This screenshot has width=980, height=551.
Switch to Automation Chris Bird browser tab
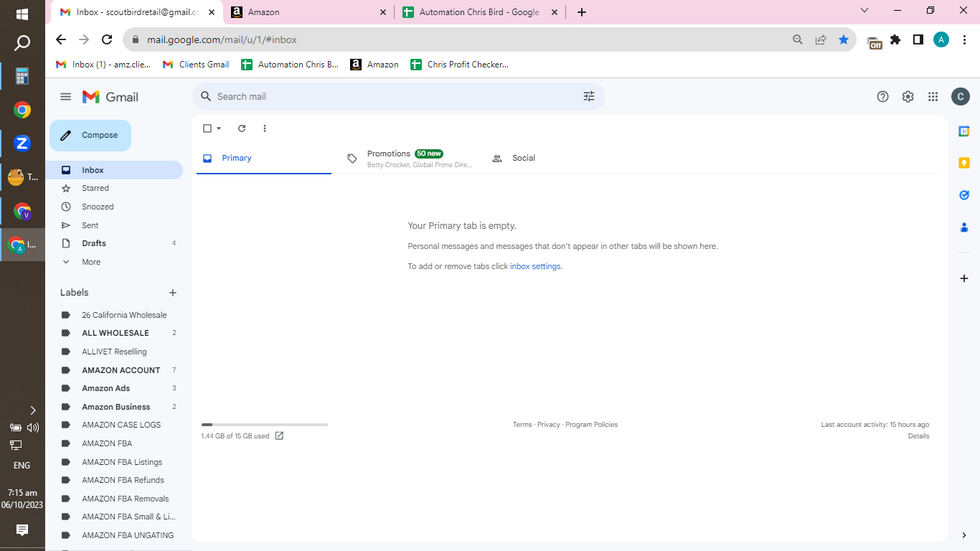point(479,12)
